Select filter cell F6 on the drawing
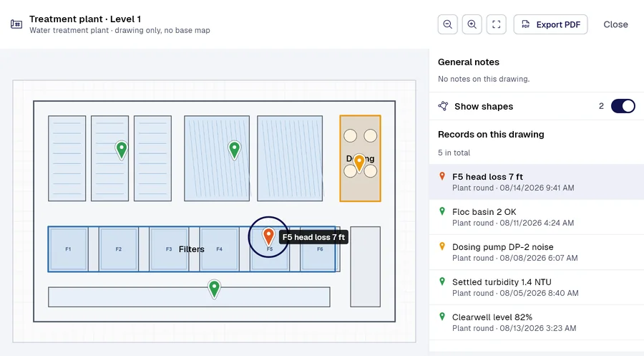 (320, 249)
